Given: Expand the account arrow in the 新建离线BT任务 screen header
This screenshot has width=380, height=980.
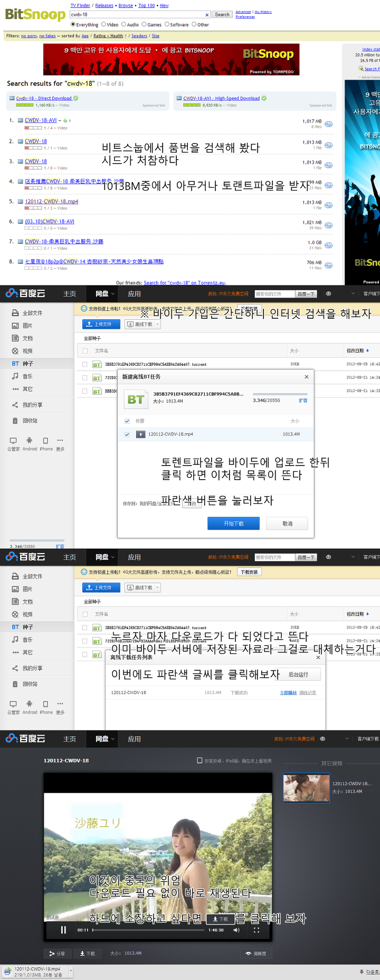Looking at the screenshot, I should 353,294.
